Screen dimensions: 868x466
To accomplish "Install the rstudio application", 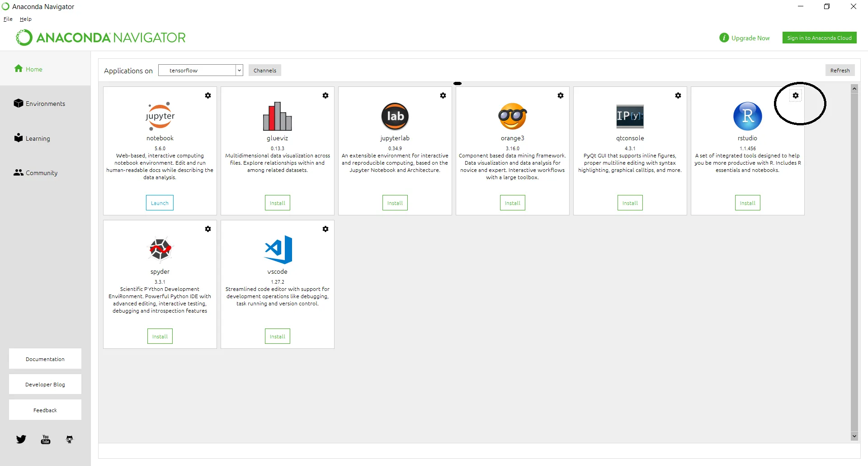I will coord(748,203).
